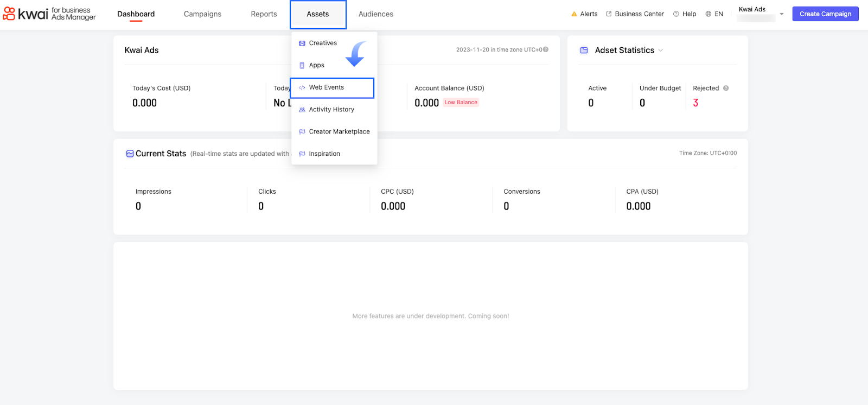The height and width of the screenshot is (405, 868).
Task: Select the Assets menu tab
Action: [x=318, y=14]
